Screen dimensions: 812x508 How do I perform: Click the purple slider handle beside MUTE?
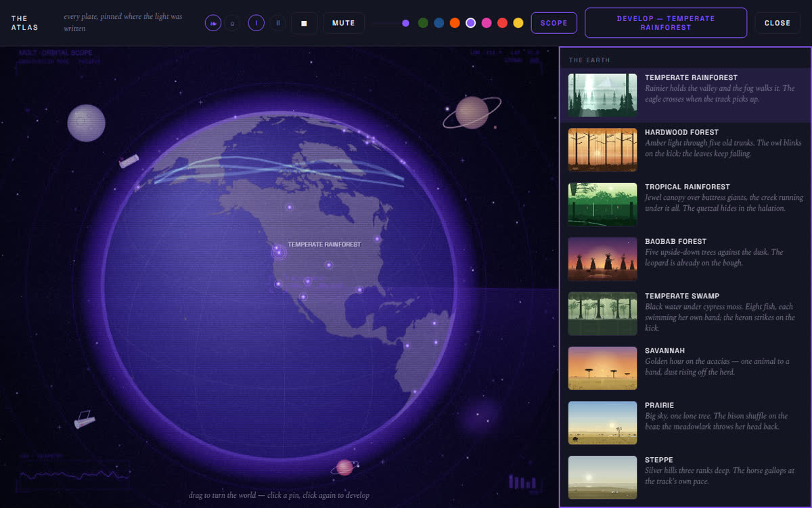pyautogui.click(x=405, y=23)
